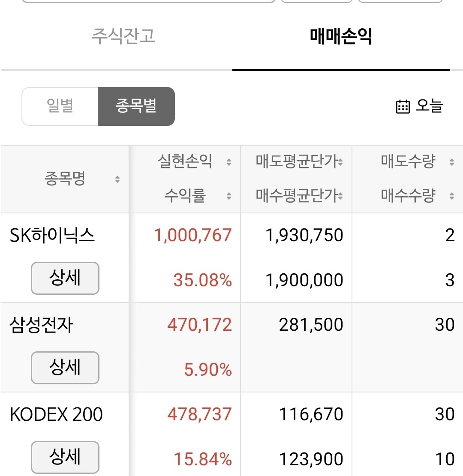
Task: Sort by 종목명 using its arrow icon
Action: [117, 179]
